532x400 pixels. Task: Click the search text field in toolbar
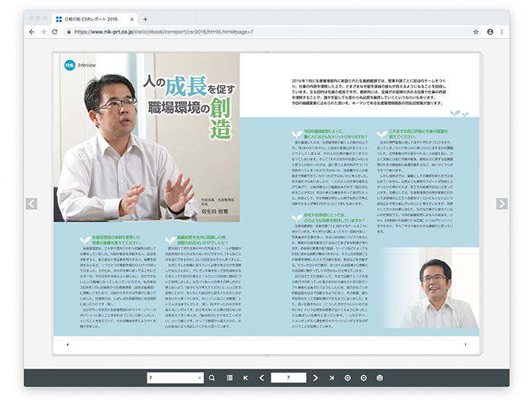[x=173, y=377]
